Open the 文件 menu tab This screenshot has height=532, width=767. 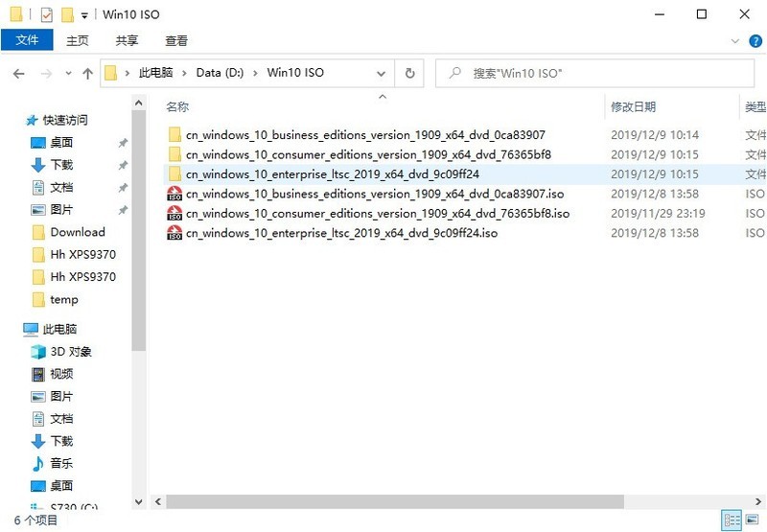point(27,40)
